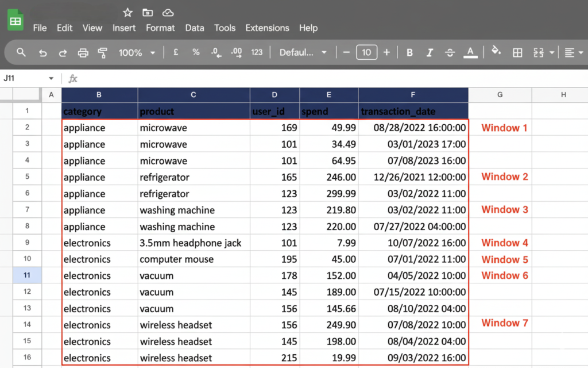Toggle bold formatting
Viewport: 588px width, 368px height.
point(409,52)
